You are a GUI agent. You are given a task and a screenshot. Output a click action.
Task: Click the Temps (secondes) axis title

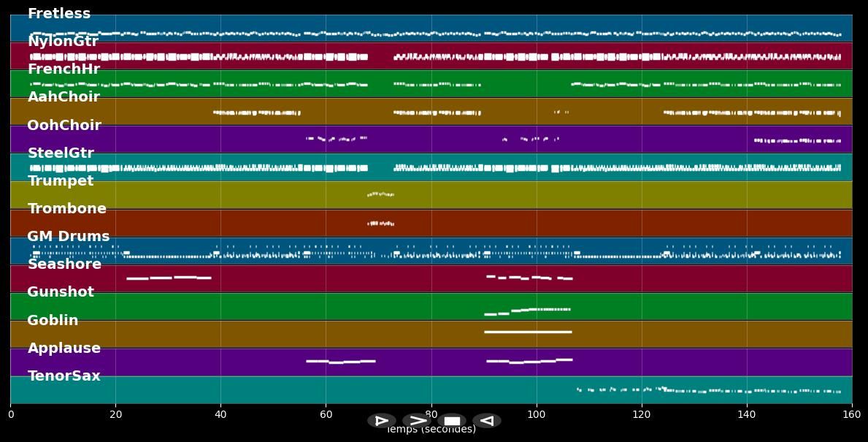430,430
